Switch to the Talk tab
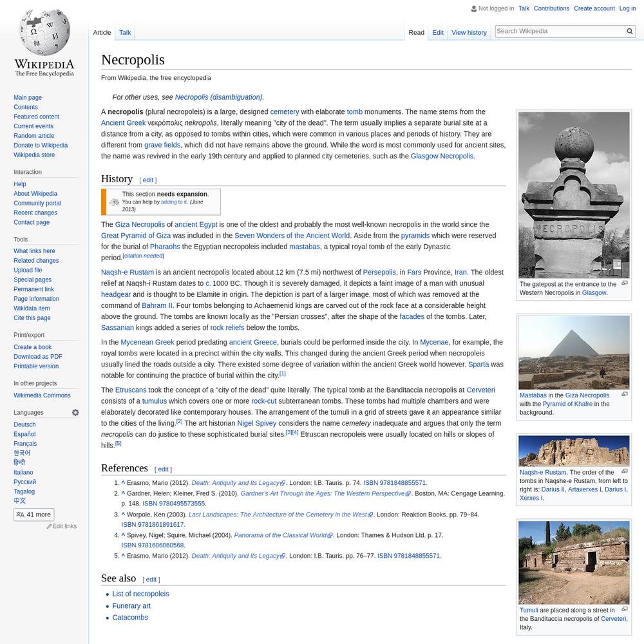This screenshot has height=644, width=644. tap(125, 32)
